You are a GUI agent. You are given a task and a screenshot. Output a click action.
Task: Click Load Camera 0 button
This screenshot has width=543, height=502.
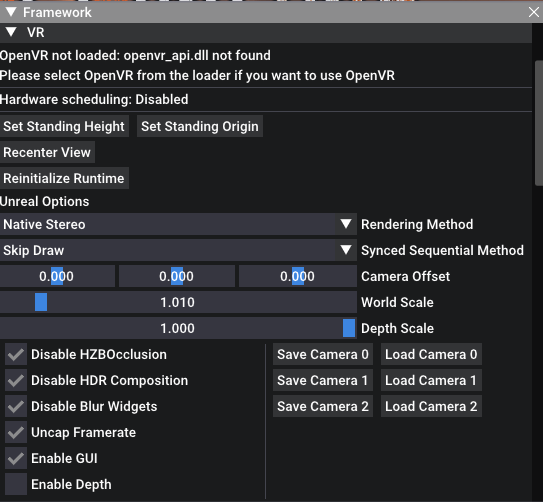tap(431, 354)
